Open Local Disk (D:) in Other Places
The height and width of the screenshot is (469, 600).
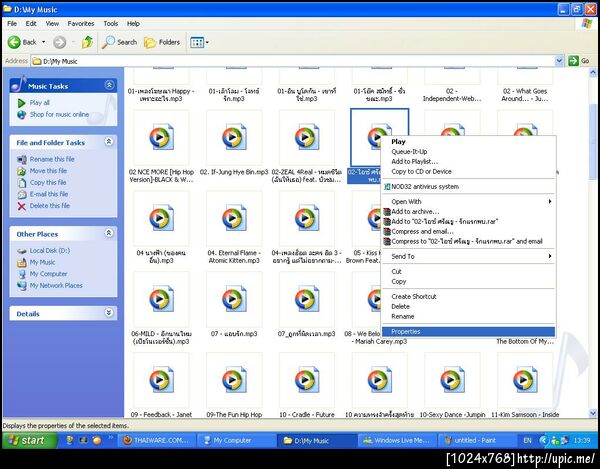click(x=50, y=251)
